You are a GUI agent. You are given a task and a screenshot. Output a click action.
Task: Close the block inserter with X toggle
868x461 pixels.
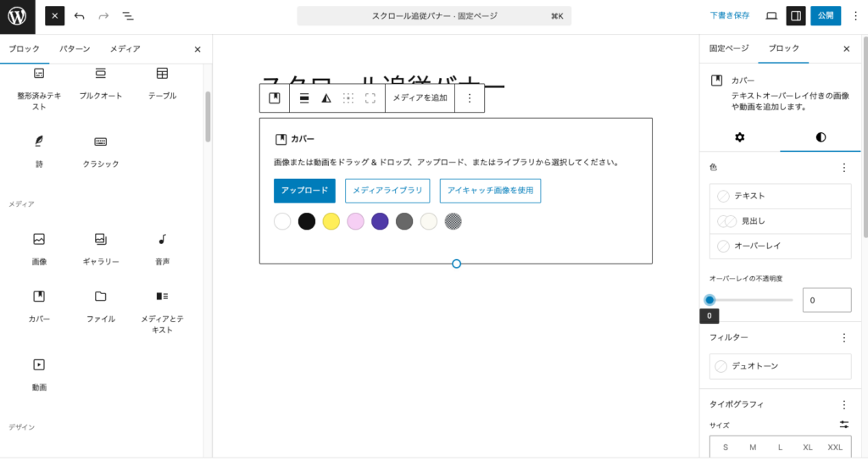point(55,16)
